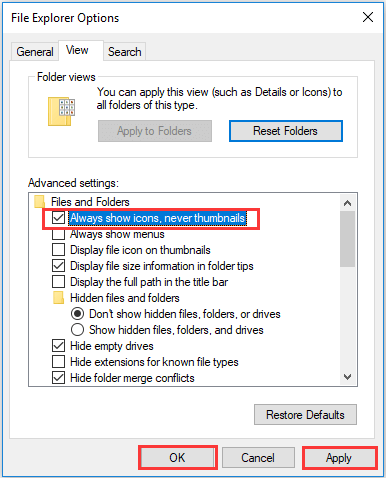Toggle Hide folder merge conflicts checkbox
The image size is (386, 478).
(x=58, y=378)
